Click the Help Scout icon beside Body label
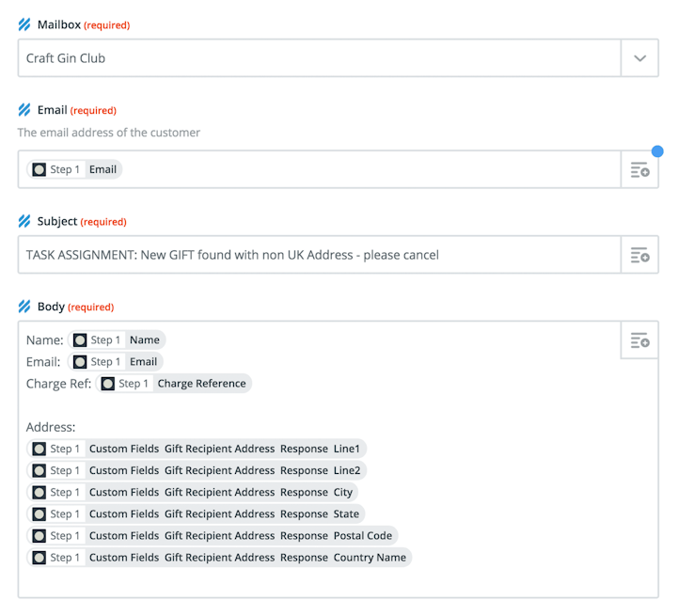Screen dimensions: 677x616 [x=24, y=307]
